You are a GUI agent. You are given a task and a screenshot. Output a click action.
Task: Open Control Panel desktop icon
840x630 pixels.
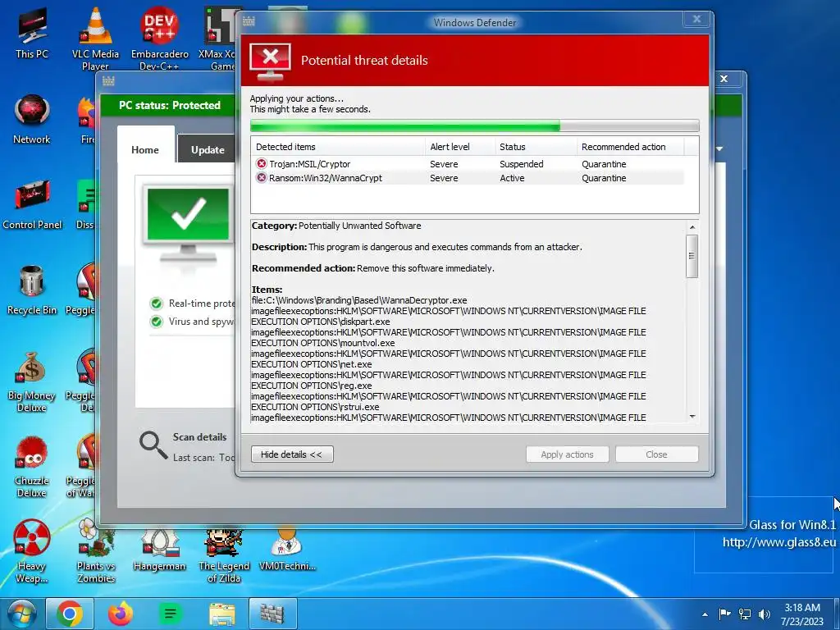32,204
